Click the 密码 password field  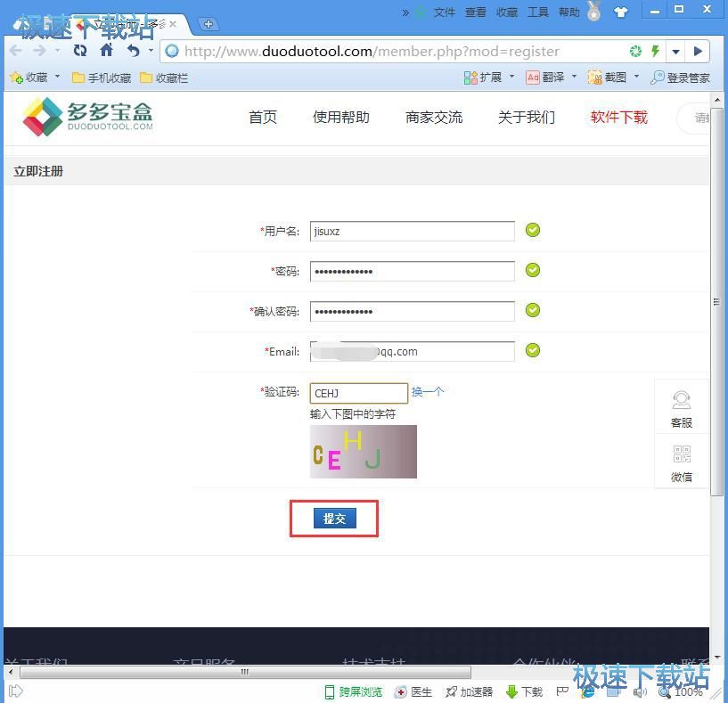(x=413, y=271)
